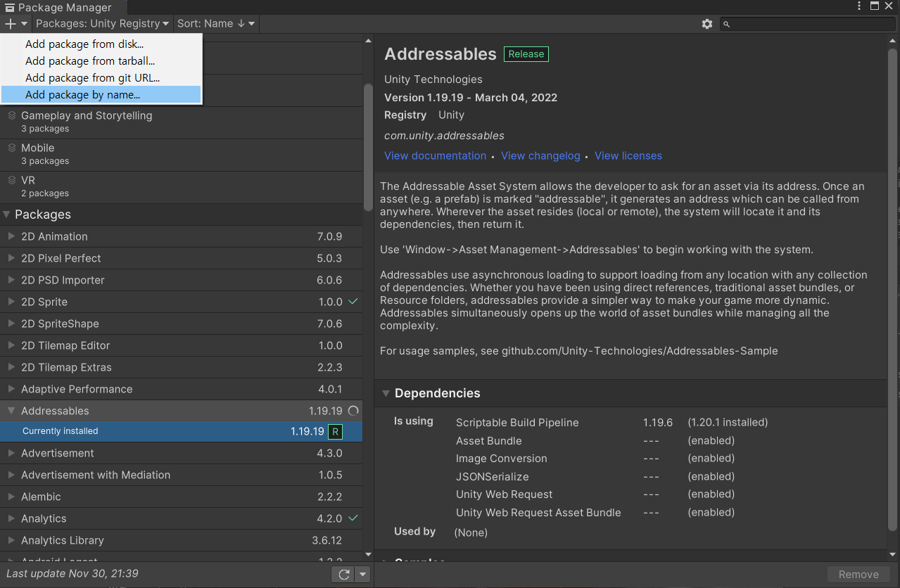Click the details pane vertical scrollbar
Screen dimensions: 900x588
(894, 288)
